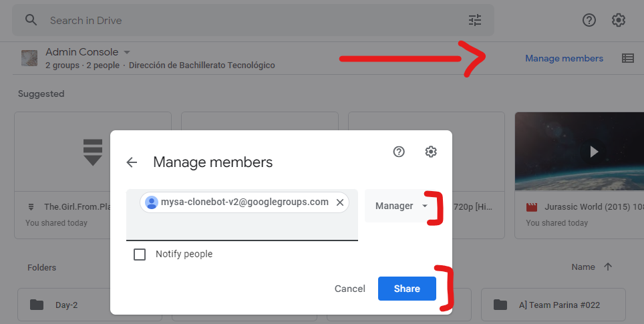This screenshot has height=324, width=644.
Task: Click the Dirección de Bachillerato Tecnológico text
Action: point(202,65)
